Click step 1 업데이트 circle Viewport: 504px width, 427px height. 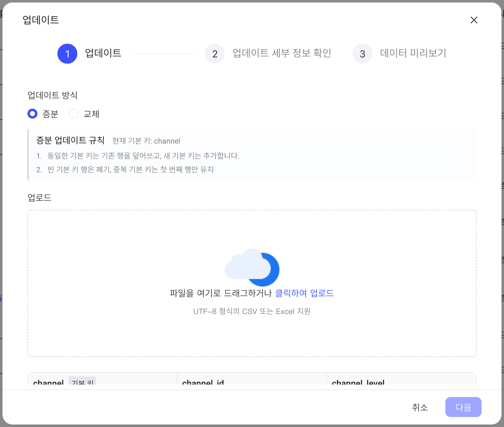click(67, 54)
